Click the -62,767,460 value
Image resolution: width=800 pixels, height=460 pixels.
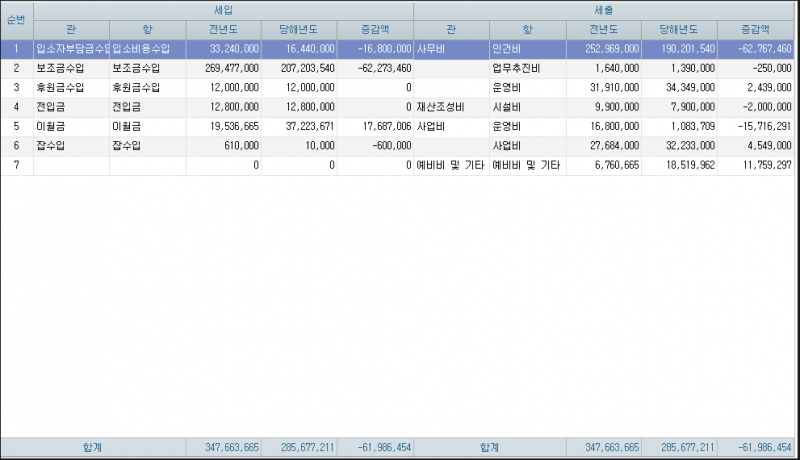point(765,49)
